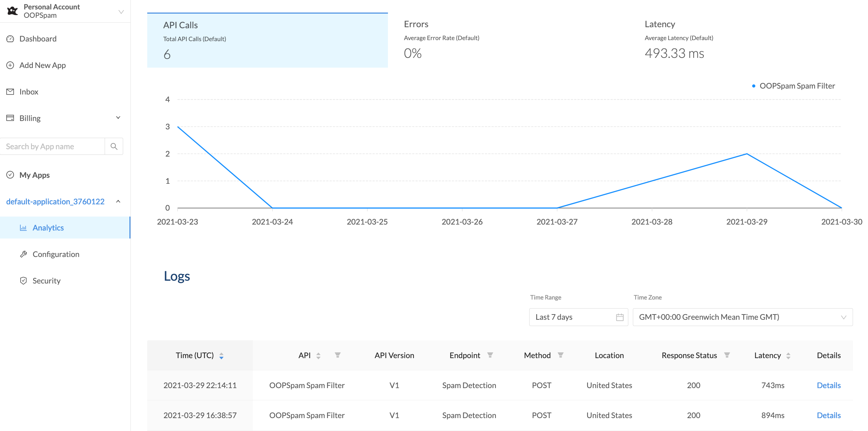This screenshot has height=431, width=868.
Task: Click the Time Zone dropdown arrow
Action: point(844,317)
